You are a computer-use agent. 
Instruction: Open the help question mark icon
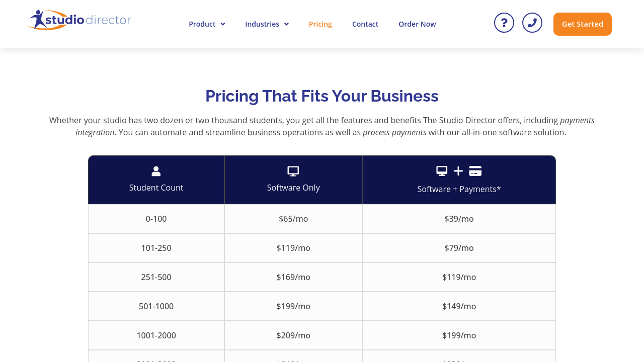[x=504, y=23]
